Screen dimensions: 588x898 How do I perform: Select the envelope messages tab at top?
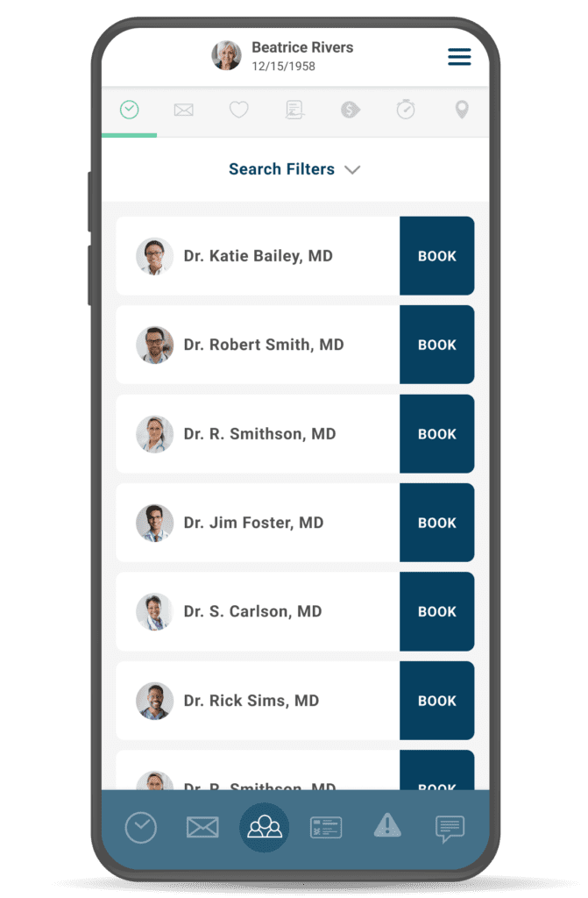[x=184, y=110]
